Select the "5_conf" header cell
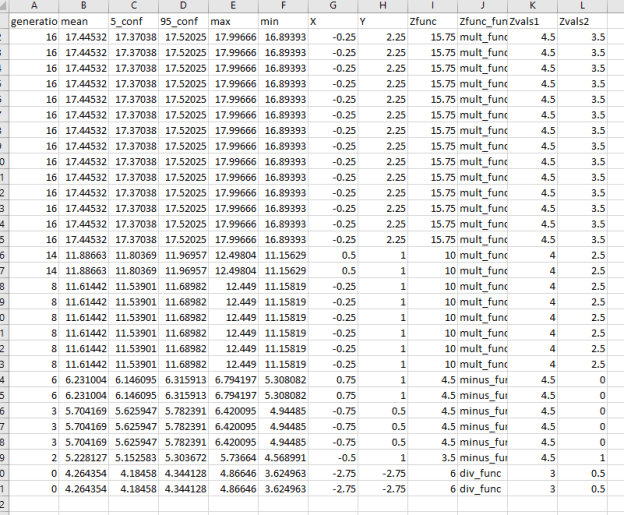 tap(132, 21)
